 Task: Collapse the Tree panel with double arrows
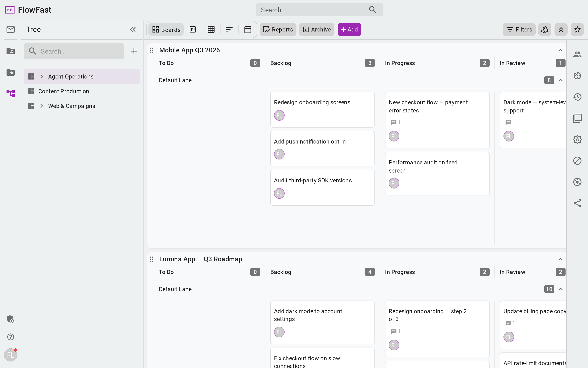point(133,29)
